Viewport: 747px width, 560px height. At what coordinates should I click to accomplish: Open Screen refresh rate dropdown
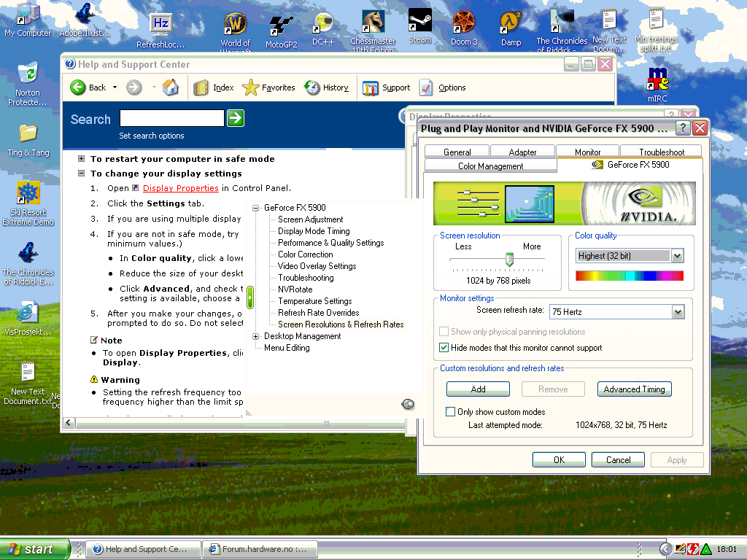point(678,312)
